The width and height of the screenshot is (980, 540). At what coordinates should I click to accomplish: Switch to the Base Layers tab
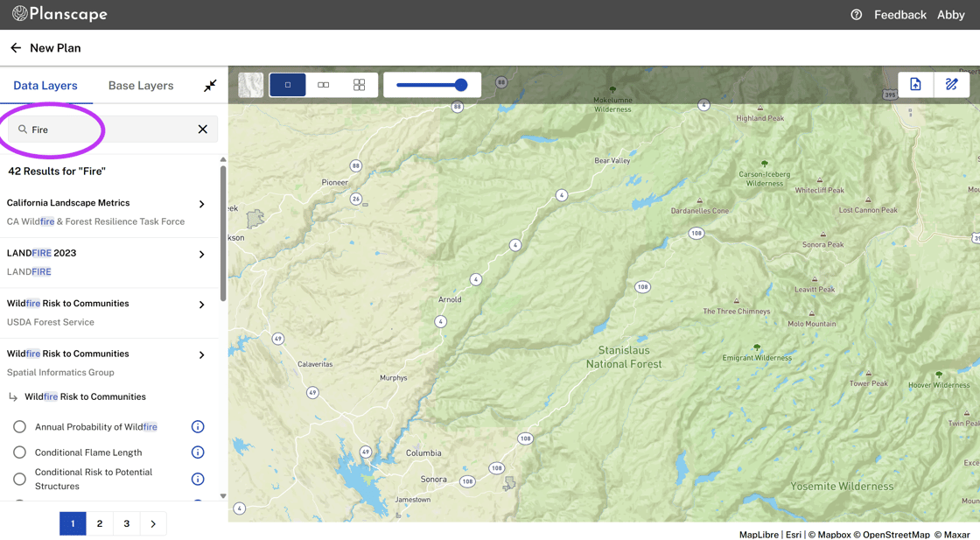click(x=141, y=86)
